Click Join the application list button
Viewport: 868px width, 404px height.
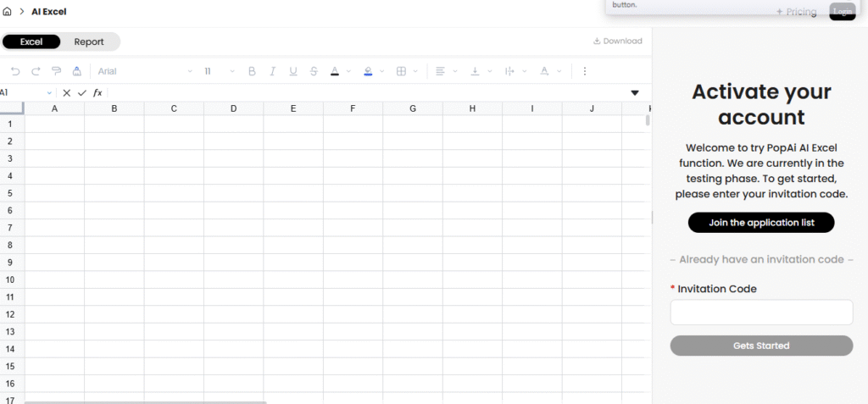(x=761, y=223)
